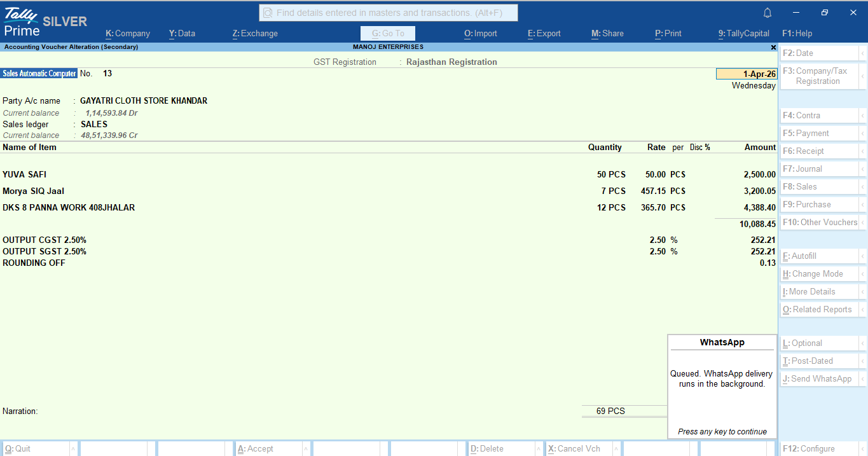Click the rate 457.15 for Morya SIQ Jaal
The width and height of the screenshot is (868, 456).
point(653,191)
